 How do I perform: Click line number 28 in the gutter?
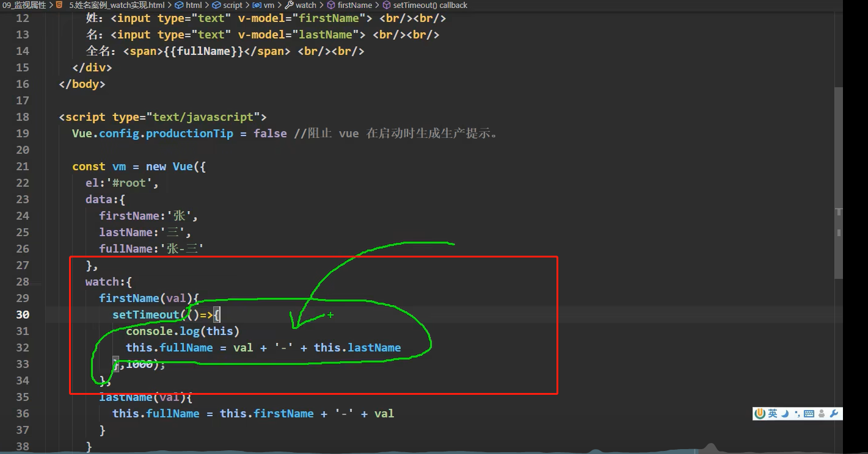tap(23, 281)
